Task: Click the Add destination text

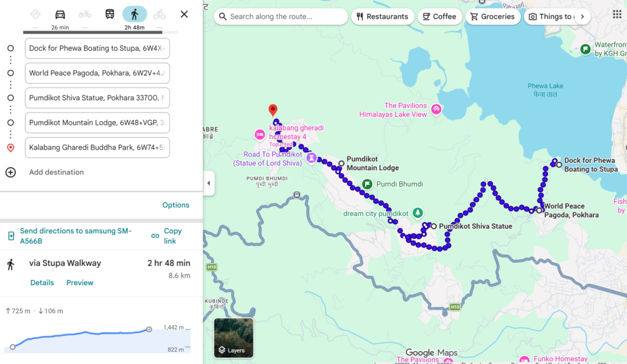Action: [x=56, y=172]
